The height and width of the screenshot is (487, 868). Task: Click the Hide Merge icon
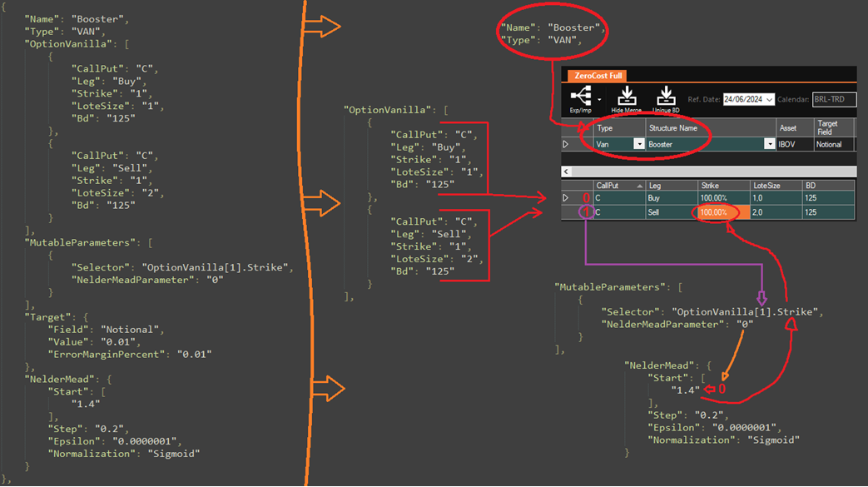[625, 97]
